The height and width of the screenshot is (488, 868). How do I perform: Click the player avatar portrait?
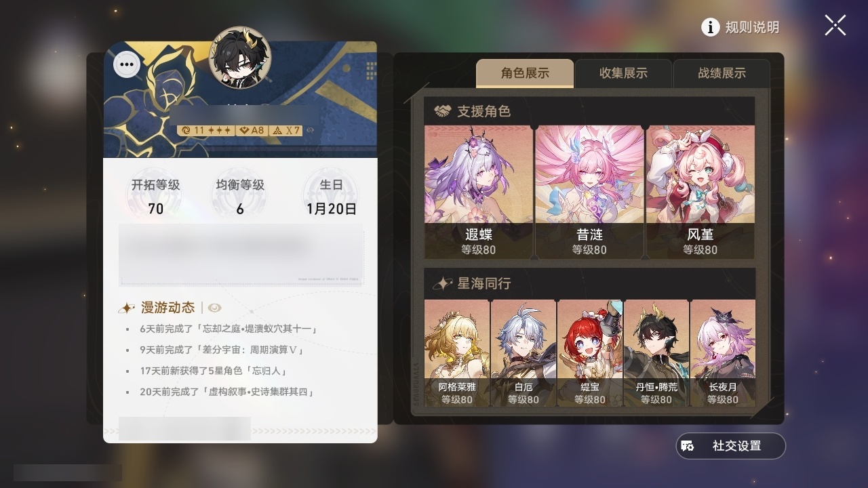(x=241, y=58)
